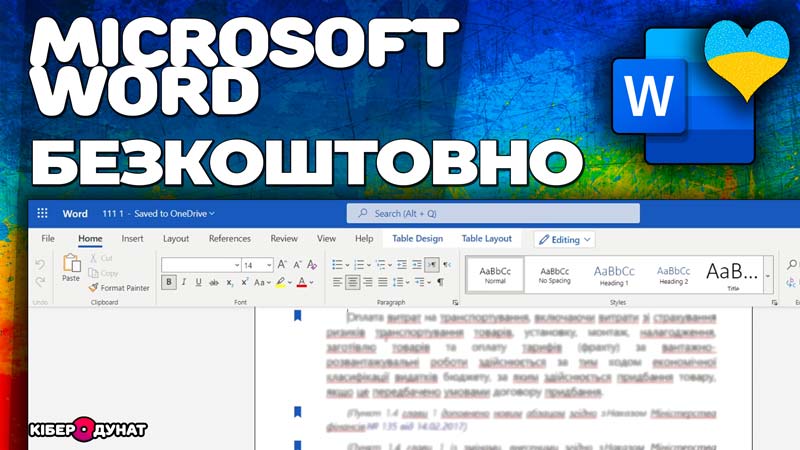Click the Cut scissors command
Viewport: 800px width, 450px height.
(101, 258)
